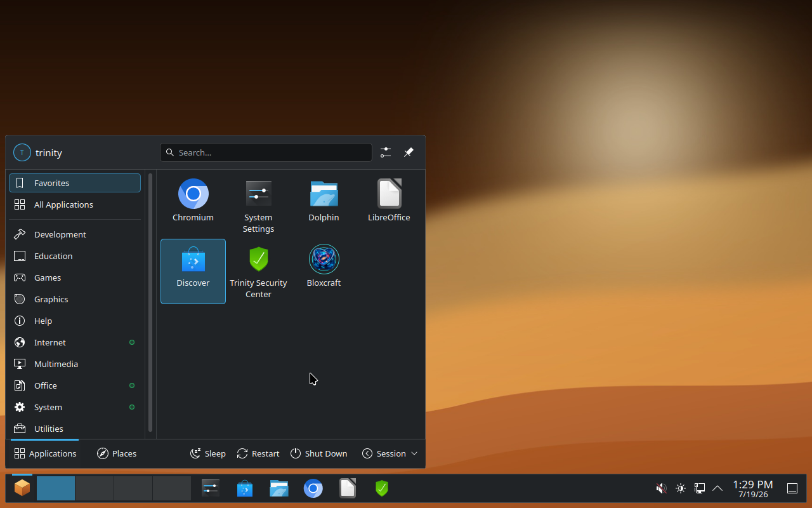The height and width of the screenshot is (508, 812).
Task: Click the Shut Down button
Action: point(319,453)
